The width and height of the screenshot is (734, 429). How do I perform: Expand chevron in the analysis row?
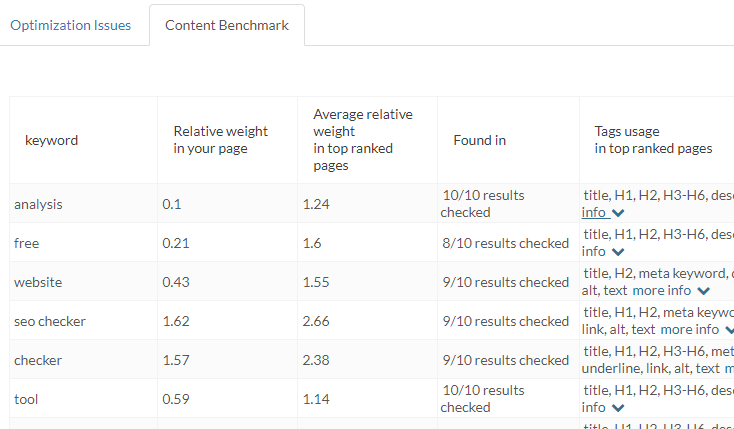[x=618, y=213]
